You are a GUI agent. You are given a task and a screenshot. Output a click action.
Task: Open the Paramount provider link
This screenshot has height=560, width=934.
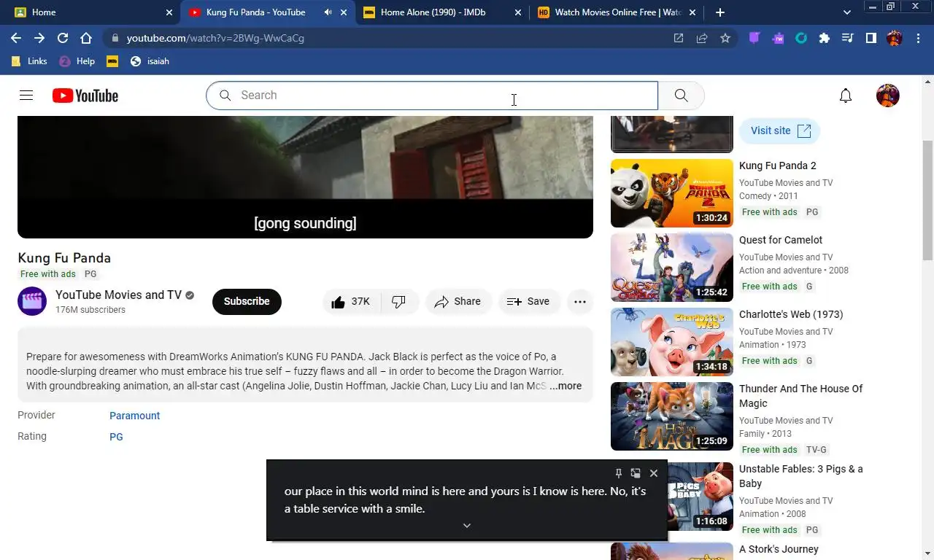tap(134, 416)
